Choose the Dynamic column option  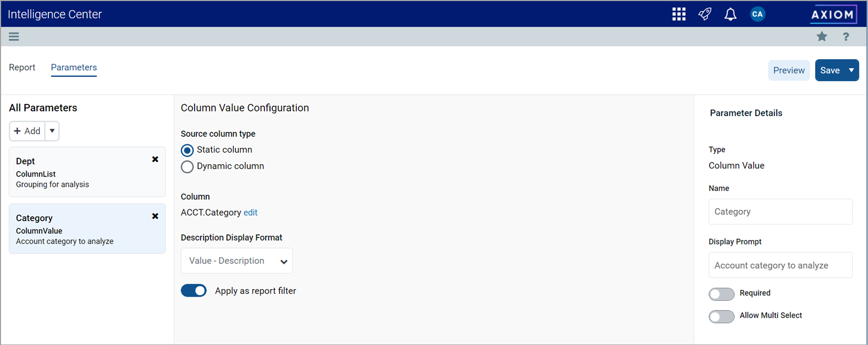point(187,167)
